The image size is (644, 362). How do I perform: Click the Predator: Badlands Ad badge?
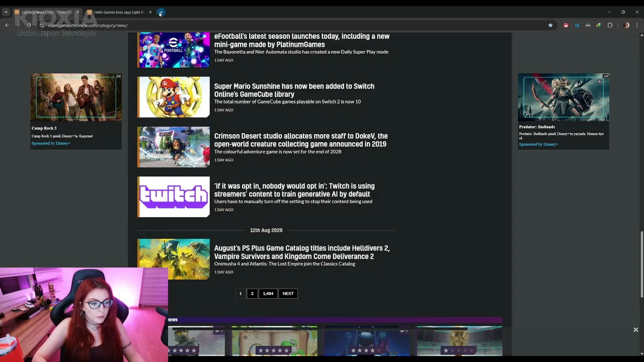coord(606,76)
